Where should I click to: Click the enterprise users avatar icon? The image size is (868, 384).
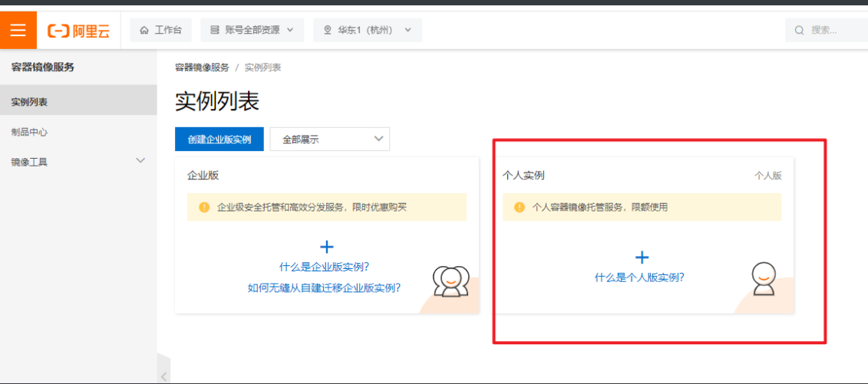451,281
